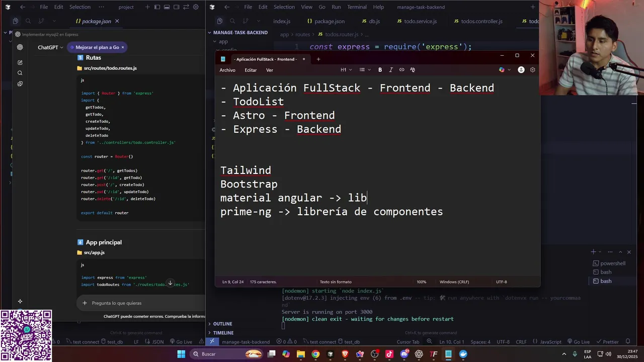Viewport: 644px width, 362px height.
Task: Open terminal launch profile dropdown
Action: pos(600,252)
